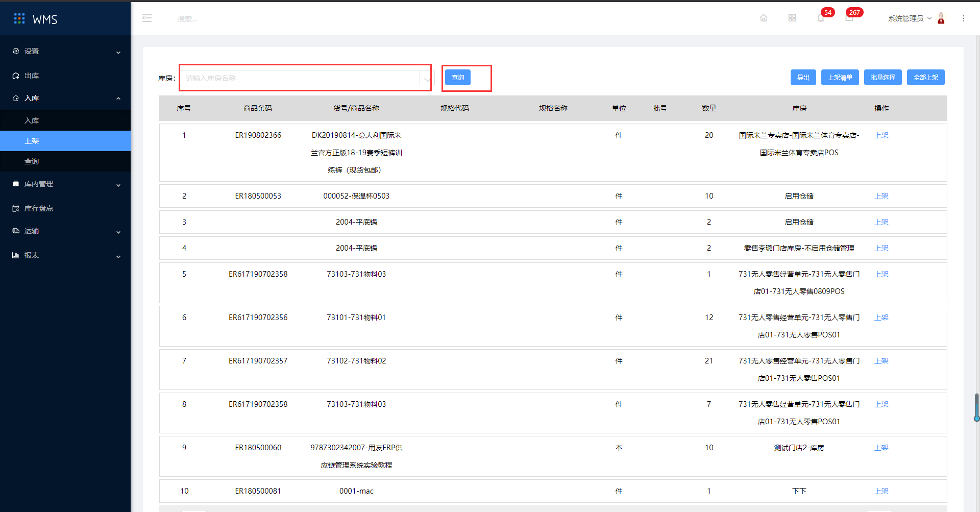Click 上架 link in row 4

coord(881,248)
